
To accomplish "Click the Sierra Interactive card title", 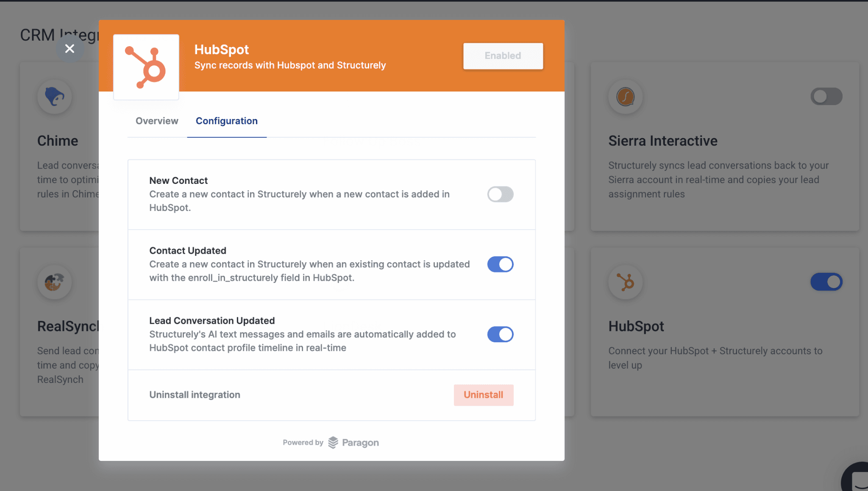I will tap(662, 141).
